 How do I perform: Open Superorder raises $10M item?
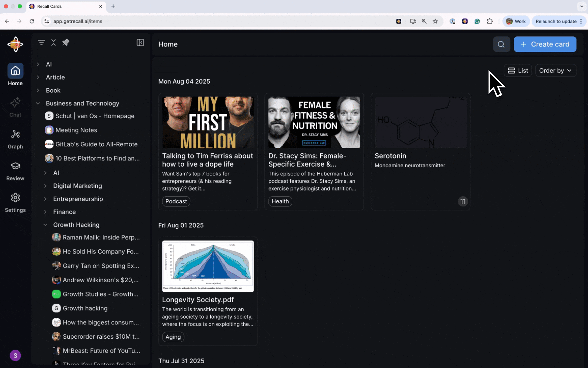pos(96,337)
